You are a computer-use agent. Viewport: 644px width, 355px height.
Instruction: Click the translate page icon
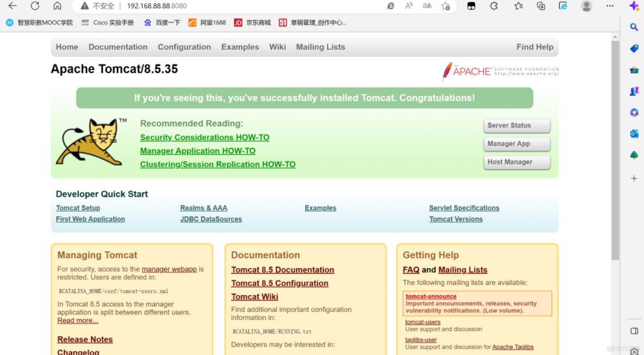coord(427,6)
